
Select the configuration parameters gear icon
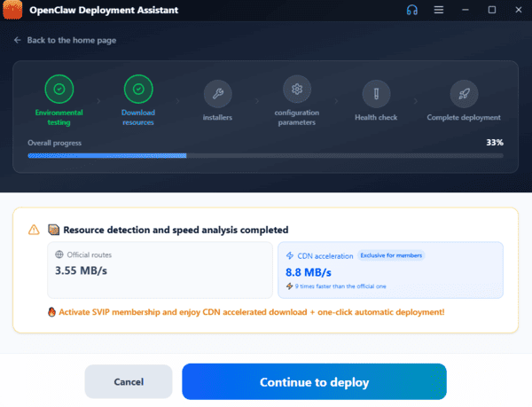(296, 90)
